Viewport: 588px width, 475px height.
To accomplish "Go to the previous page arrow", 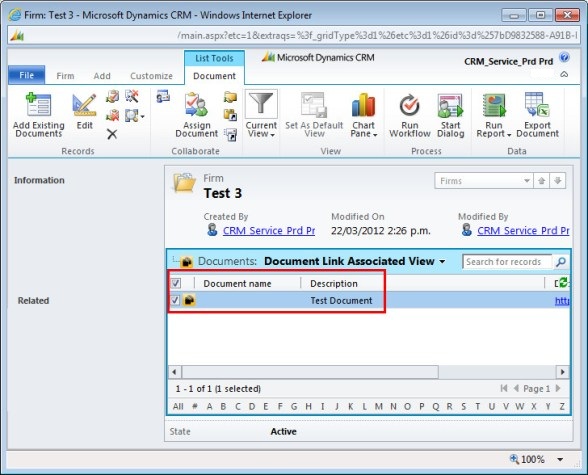I will tap(516, 388).
